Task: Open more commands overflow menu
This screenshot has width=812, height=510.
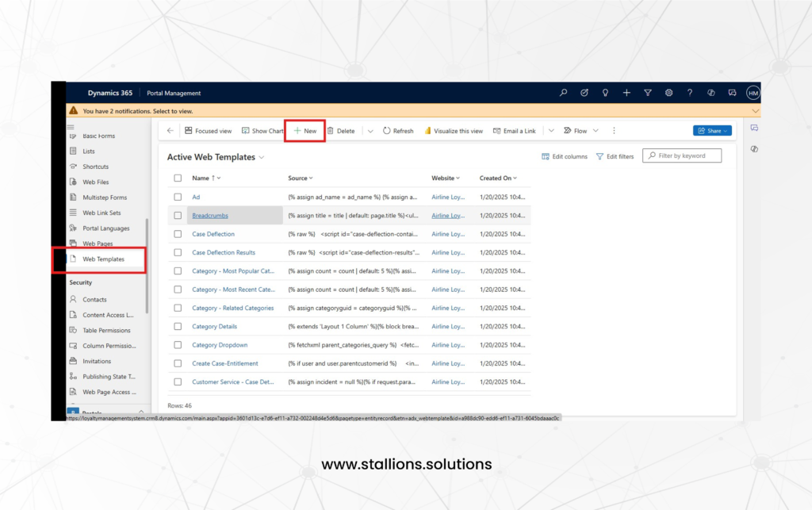Action: (614, 131)
